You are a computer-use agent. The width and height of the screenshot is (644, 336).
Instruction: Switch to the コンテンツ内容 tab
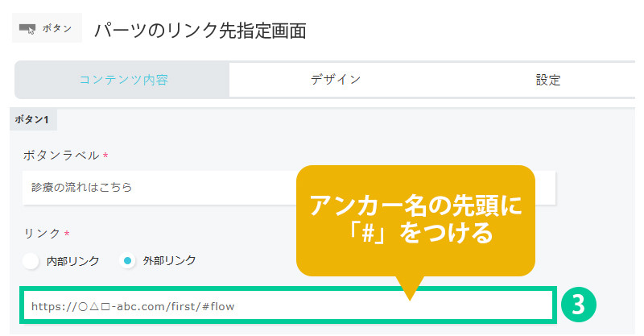point(122,80)
